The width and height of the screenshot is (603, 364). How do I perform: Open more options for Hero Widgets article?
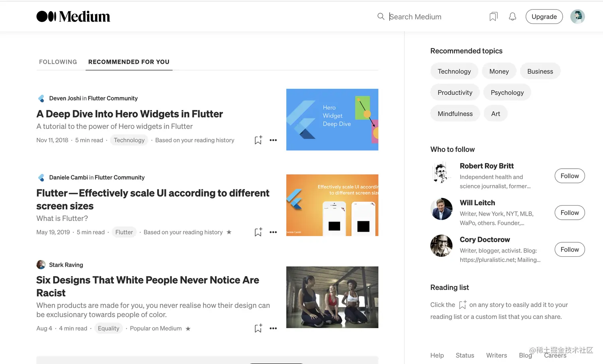point(273,140)
